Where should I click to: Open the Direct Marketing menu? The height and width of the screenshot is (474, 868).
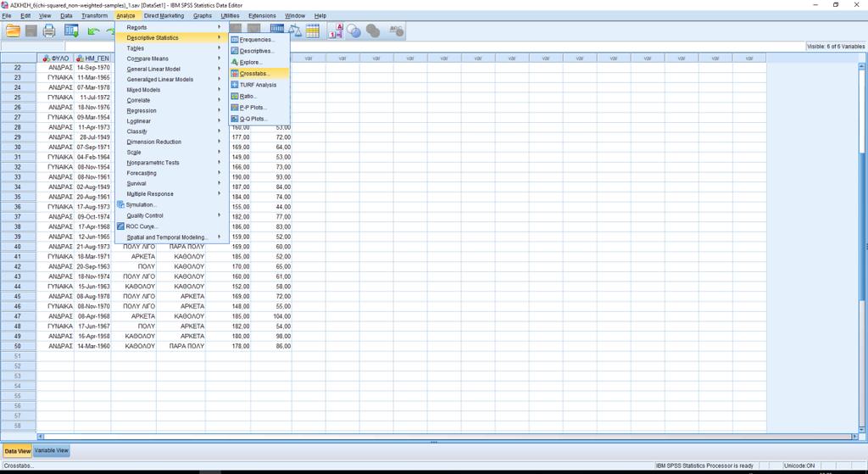[x=164, y=15]
